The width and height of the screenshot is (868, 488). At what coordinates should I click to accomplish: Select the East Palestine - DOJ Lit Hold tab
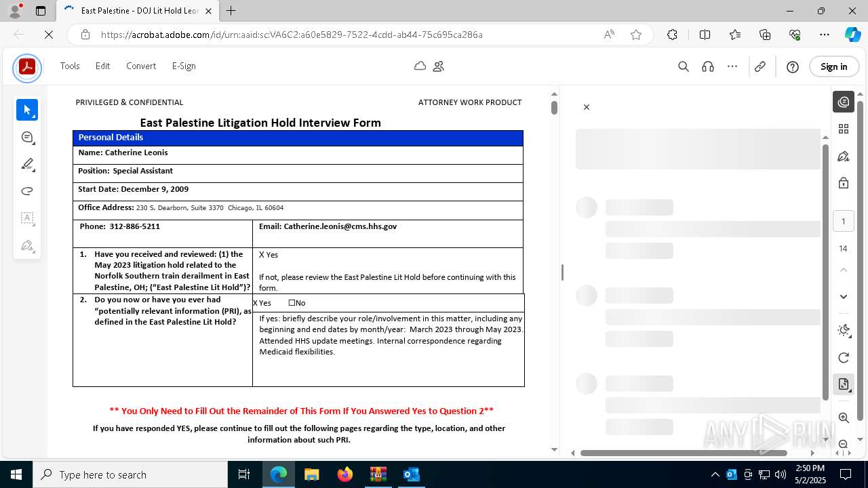[139, 11]
